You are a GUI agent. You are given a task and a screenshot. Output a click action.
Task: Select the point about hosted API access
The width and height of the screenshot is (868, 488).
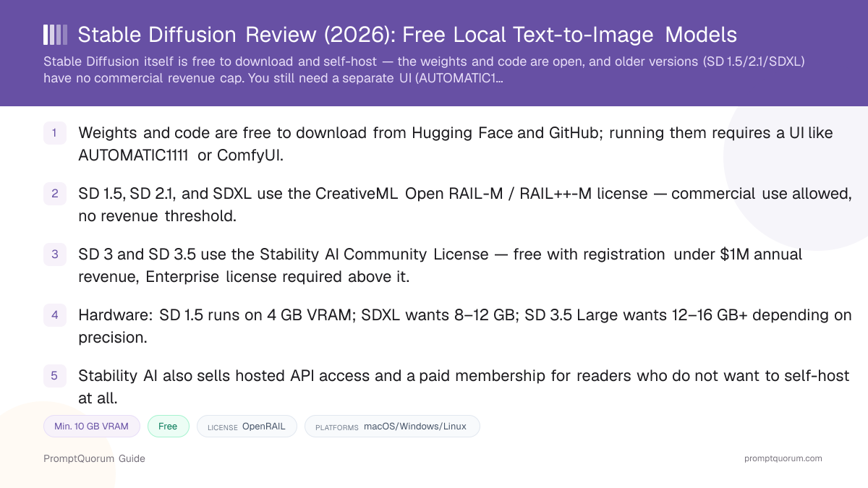click(x=464, y=387)
